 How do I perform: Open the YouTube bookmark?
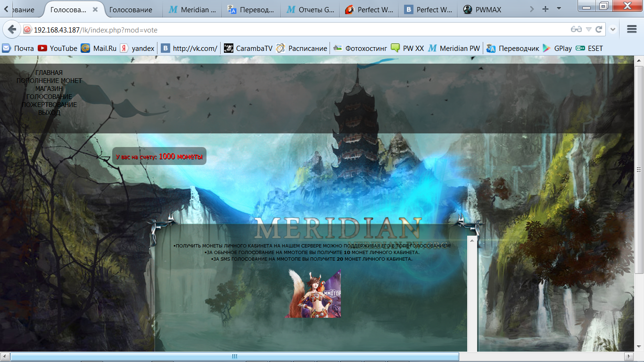[x=58, y=48]
